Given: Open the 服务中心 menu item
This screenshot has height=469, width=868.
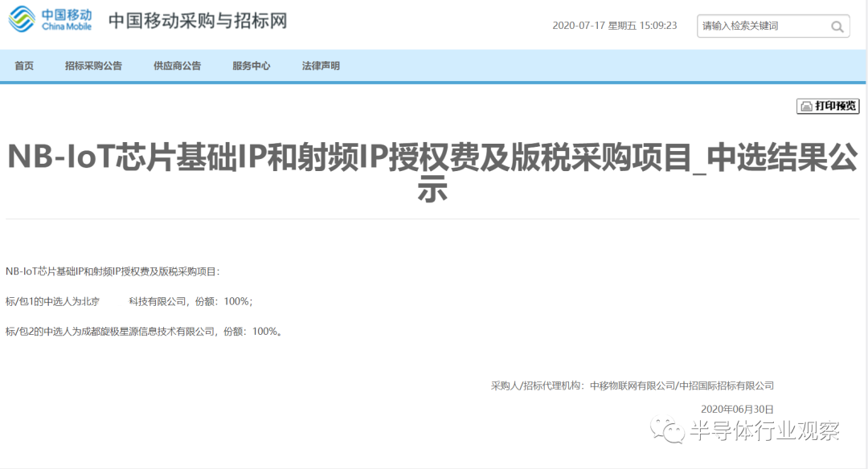Looking at the screenshot, I should [x=252, y=66].
